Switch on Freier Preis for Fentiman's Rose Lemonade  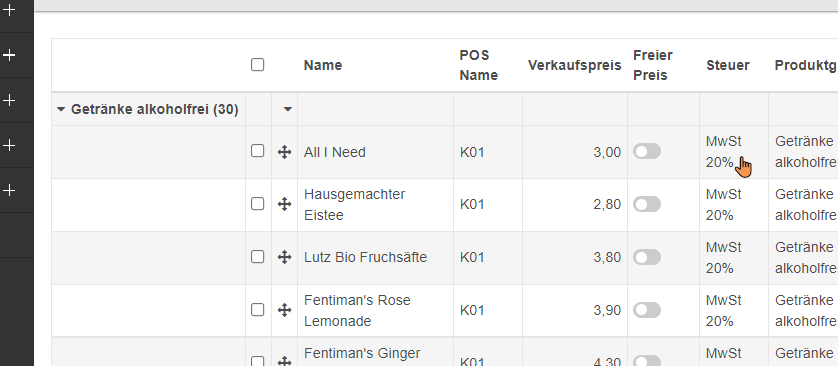[x=647, y=310]
